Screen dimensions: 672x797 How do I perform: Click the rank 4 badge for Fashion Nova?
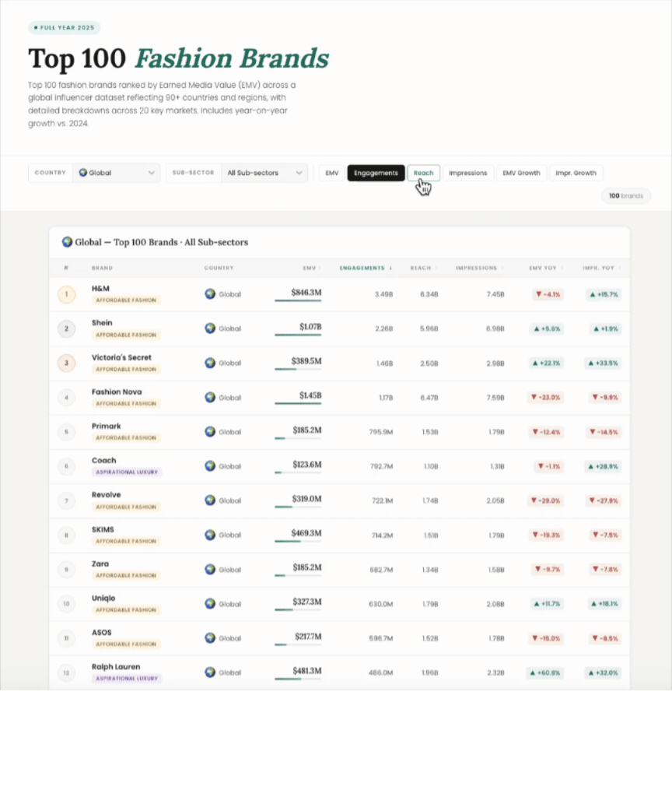tap(67, 398)
